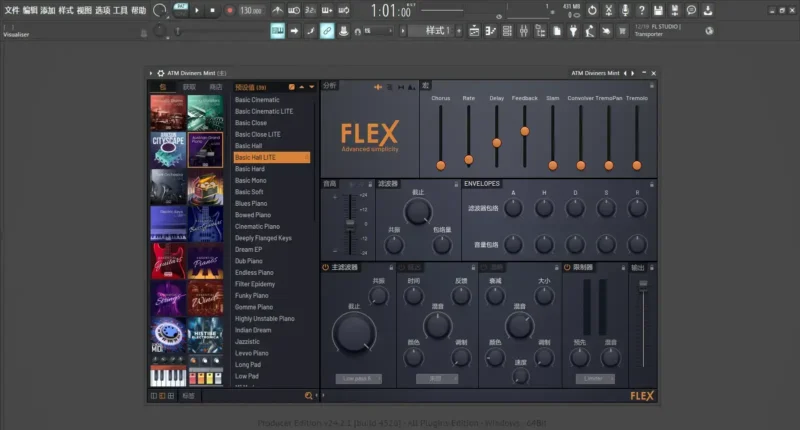800x430 pixels.
Task: Click the highlighted link icon in toolbar
Action: [326, 31]
